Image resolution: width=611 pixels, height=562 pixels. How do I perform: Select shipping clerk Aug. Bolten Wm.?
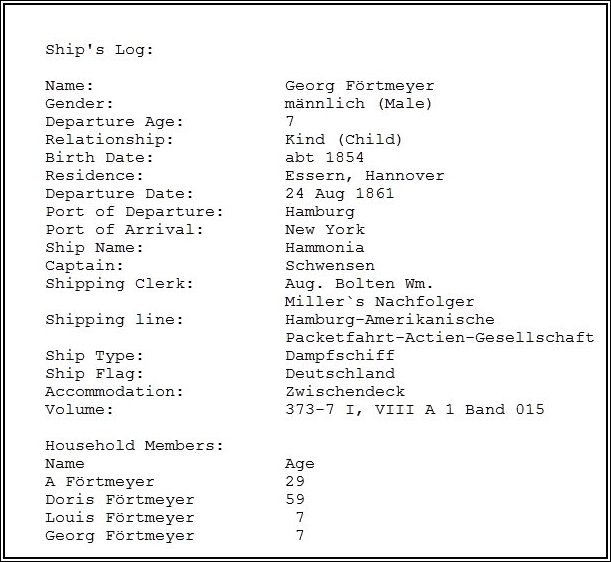pos(359,284)
